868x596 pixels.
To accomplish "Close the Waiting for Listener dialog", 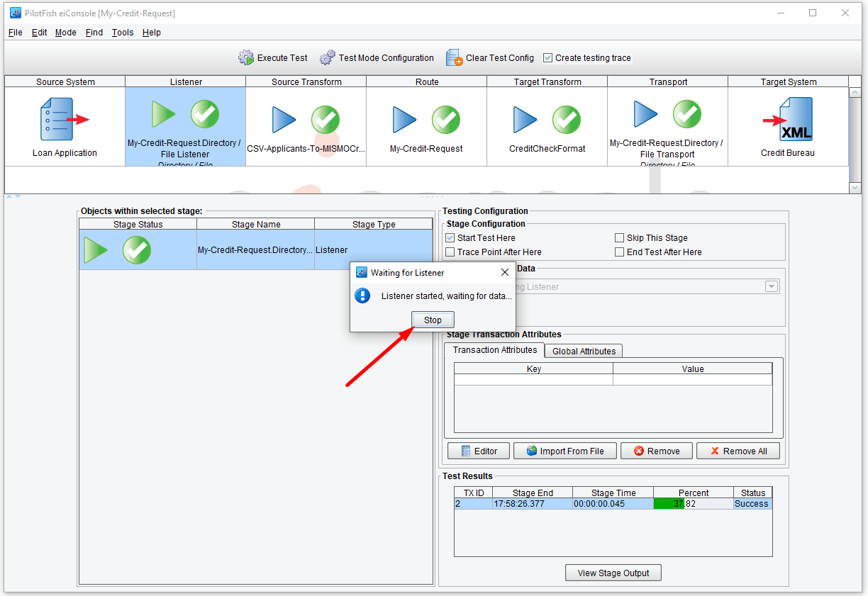I will pyautogui.click(x=505, y=272).
